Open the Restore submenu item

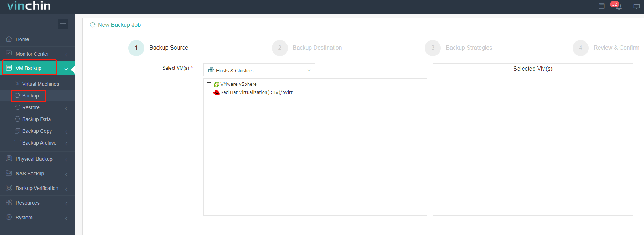point(38,107)
